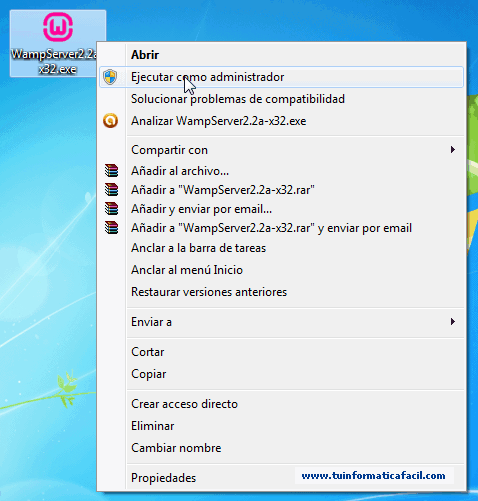Click the WinRAR icon beside Añadir al archivo...
The width and height of the screenshot is (478, 501).
(x=111, y=170)
